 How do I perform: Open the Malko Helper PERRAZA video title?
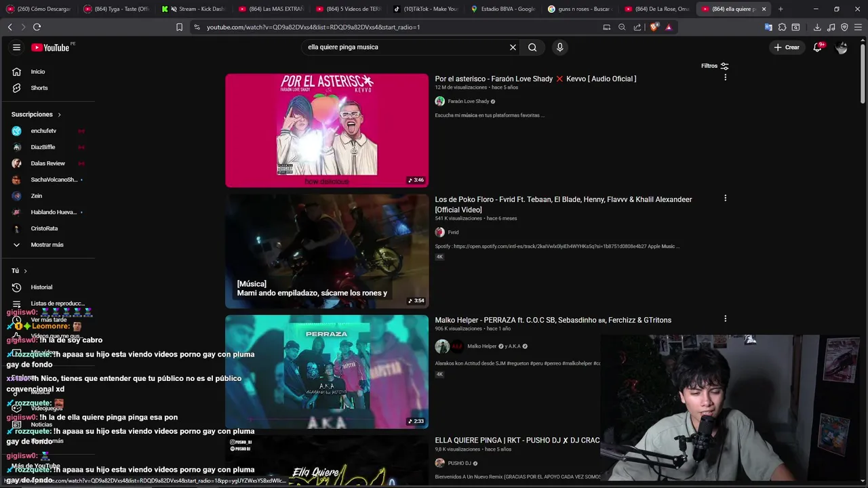point(553,320)
